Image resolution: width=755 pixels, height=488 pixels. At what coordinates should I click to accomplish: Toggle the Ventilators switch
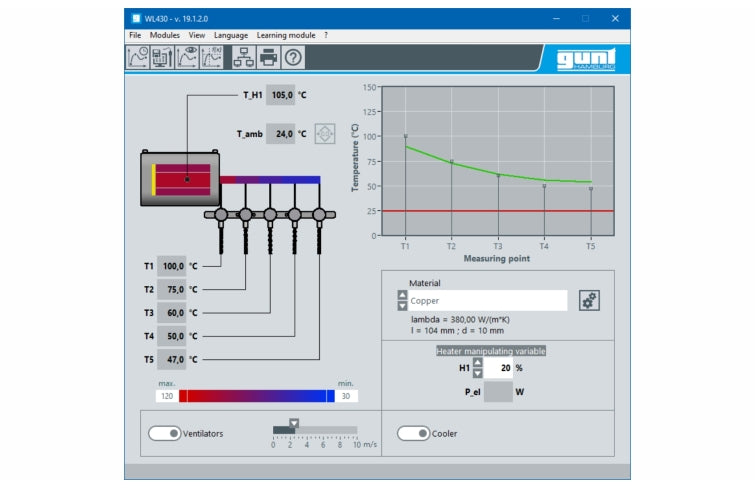pyautogui.click(x=165, y=434)
